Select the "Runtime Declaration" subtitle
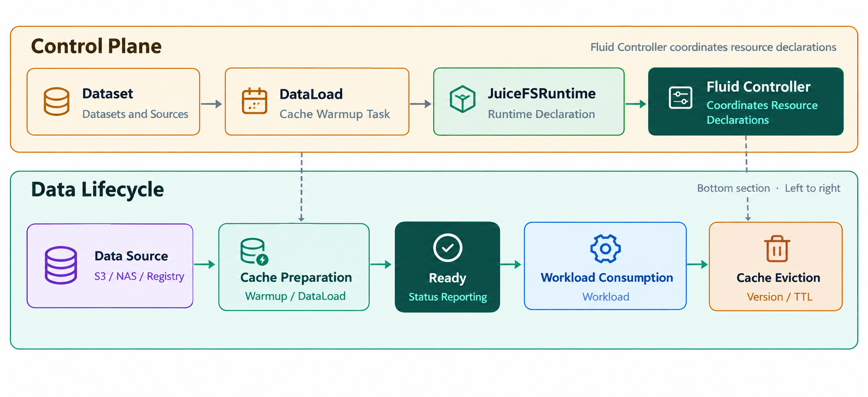 (x=541, y=114)
